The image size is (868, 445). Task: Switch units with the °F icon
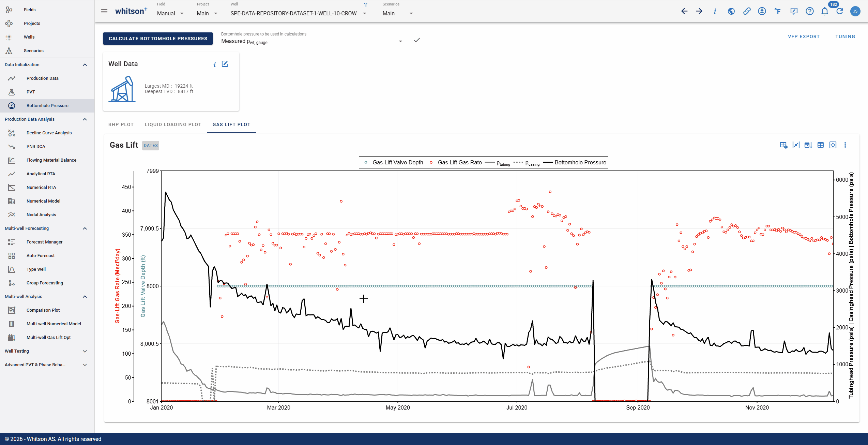click(778, 11)
